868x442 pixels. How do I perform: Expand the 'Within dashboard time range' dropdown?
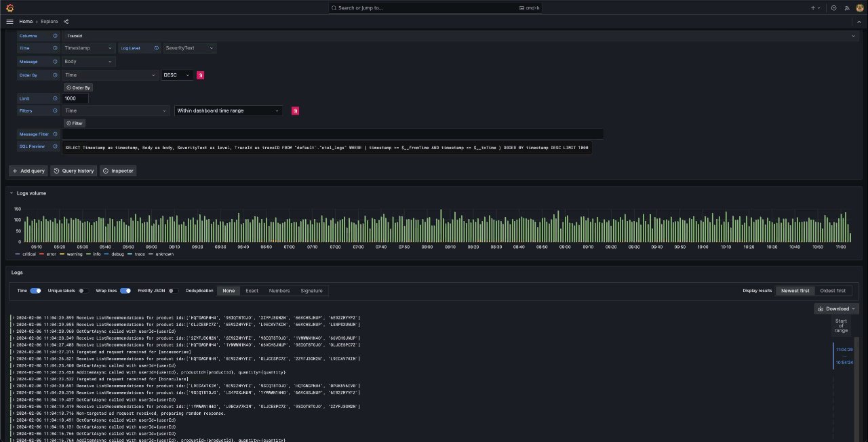pyautogui.click(x=228, y=110)
